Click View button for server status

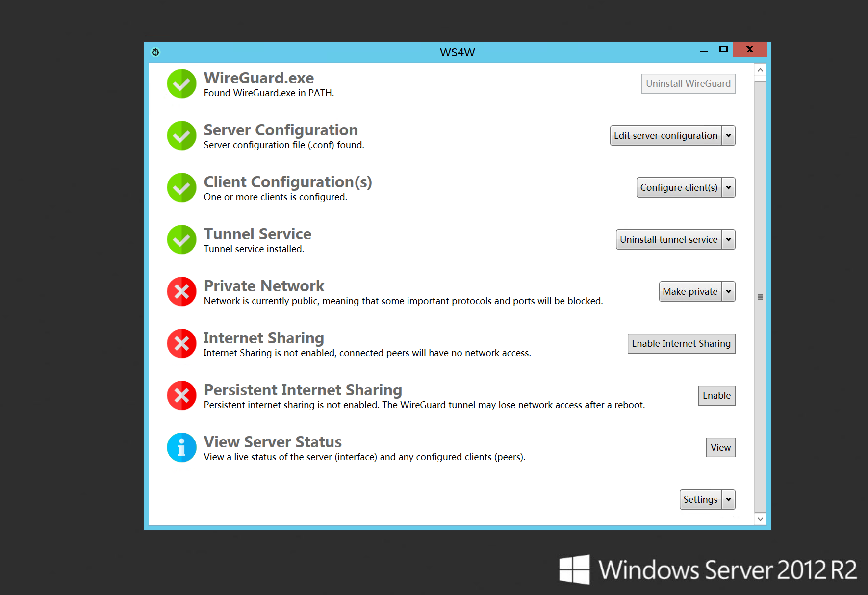tap(720, 448)
